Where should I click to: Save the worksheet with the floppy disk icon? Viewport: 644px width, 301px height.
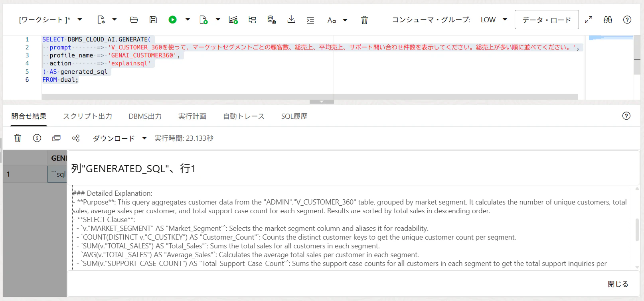(153, 20)
